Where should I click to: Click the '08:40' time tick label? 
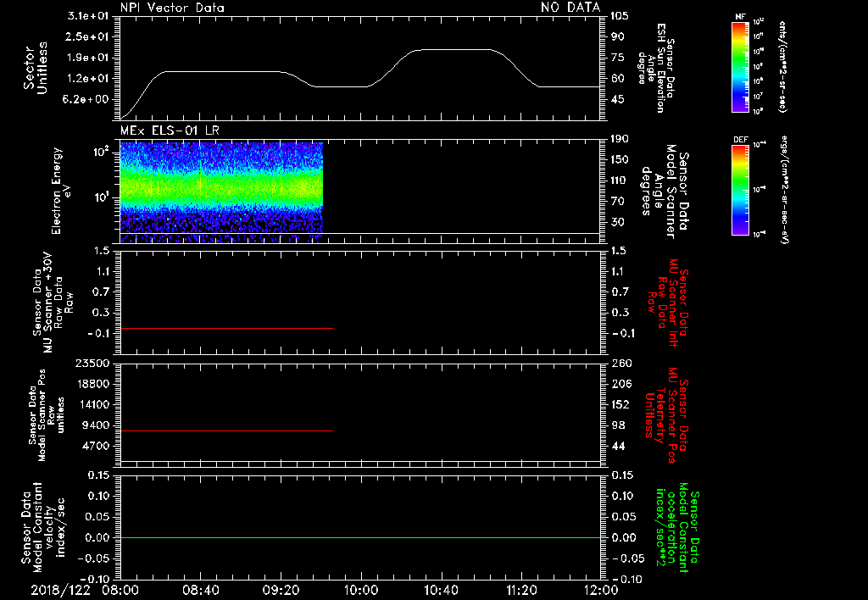(200, 590)
